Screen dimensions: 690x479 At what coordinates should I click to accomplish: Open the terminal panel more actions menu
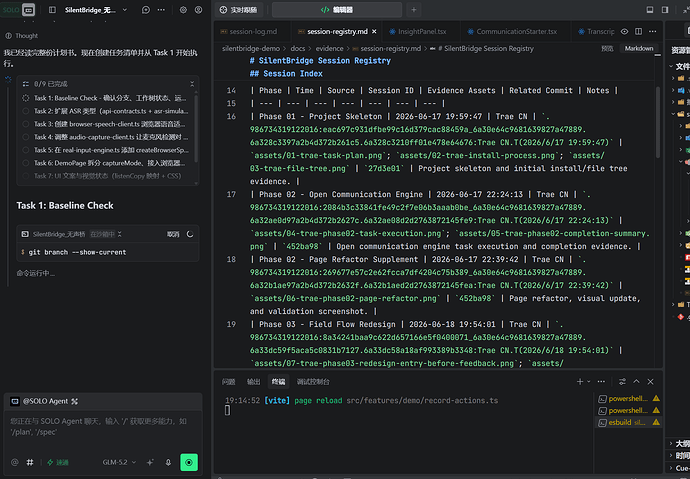tap(601, 382)
